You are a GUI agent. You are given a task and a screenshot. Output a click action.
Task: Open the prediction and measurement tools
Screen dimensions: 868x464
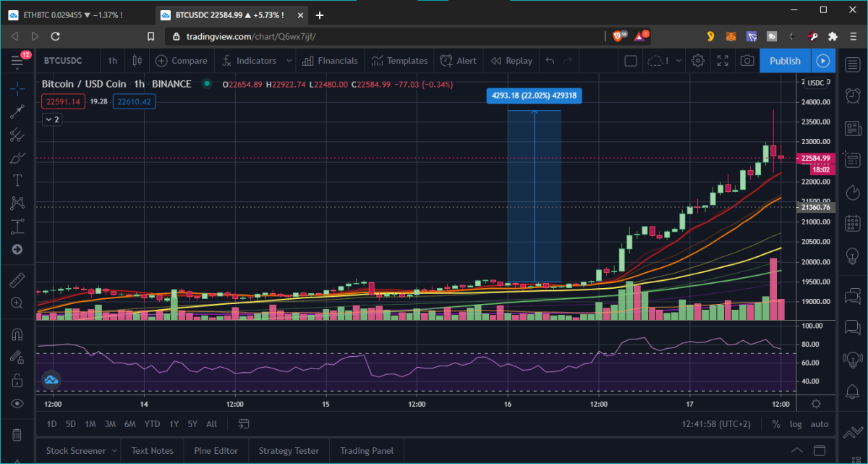(17, 227)
